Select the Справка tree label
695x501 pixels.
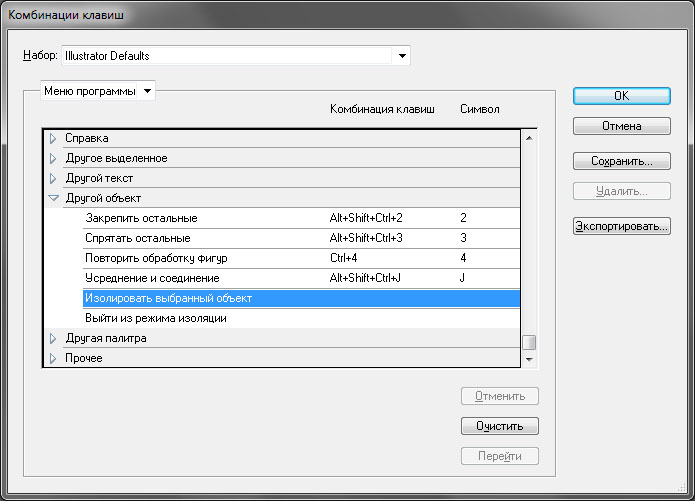point(87,138)
